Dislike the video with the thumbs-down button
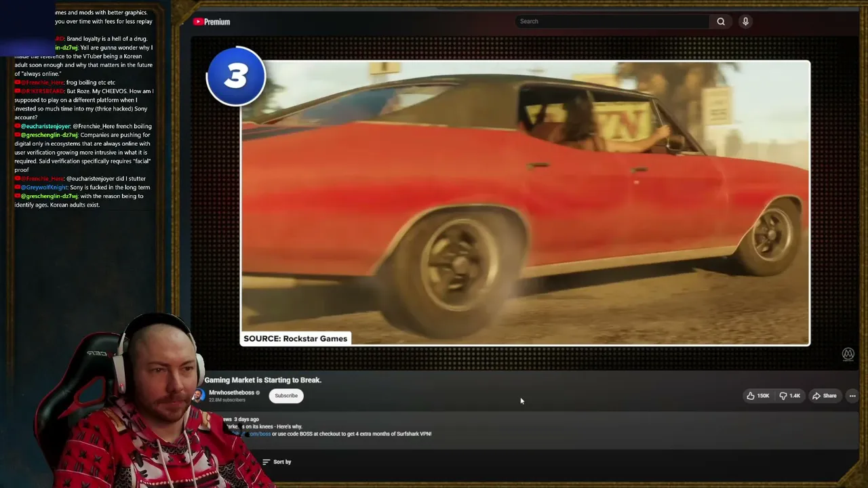868x488 pixels. tap(790, 396)
